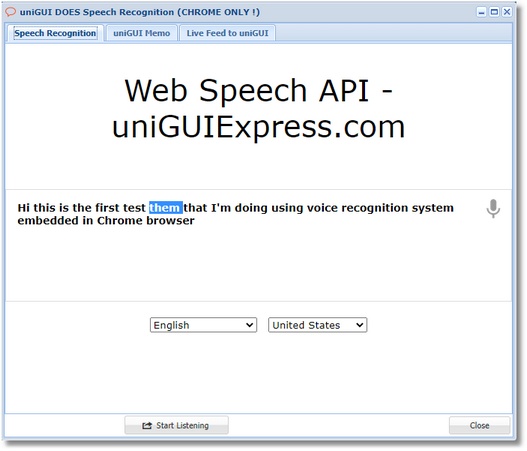Open the United States region dropdown
Screen dimensions: 527x451
point(318,325)
